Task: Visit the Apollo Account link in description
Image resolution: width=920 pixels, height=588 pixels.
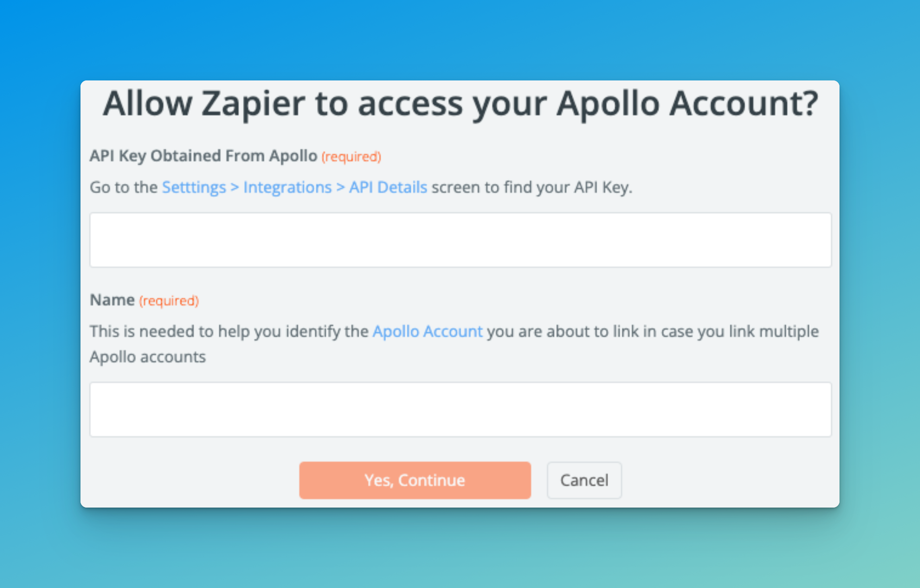Action: [x=427, y=331]
